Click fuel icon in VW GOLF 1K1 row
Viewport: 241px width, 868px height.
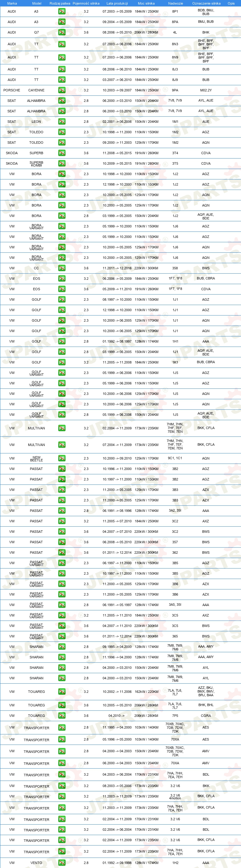click(62, 362)
